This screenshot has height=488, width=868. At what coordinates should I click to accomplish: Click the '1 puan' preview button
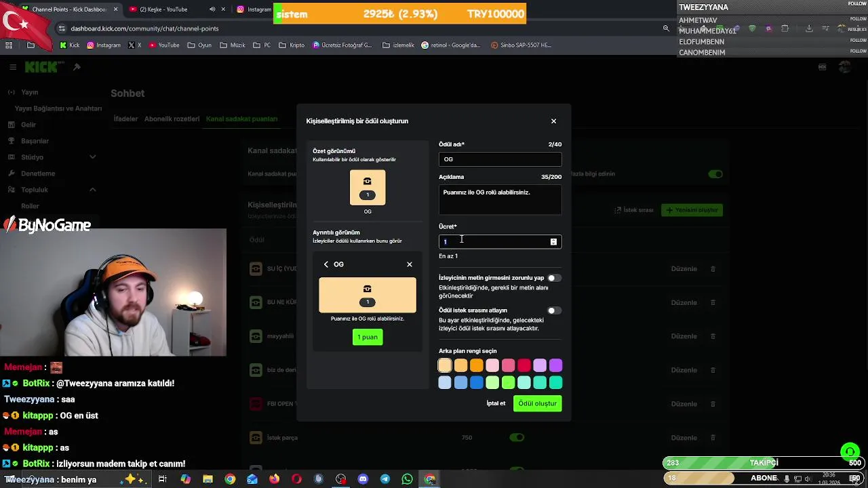[x=368, y=337]
